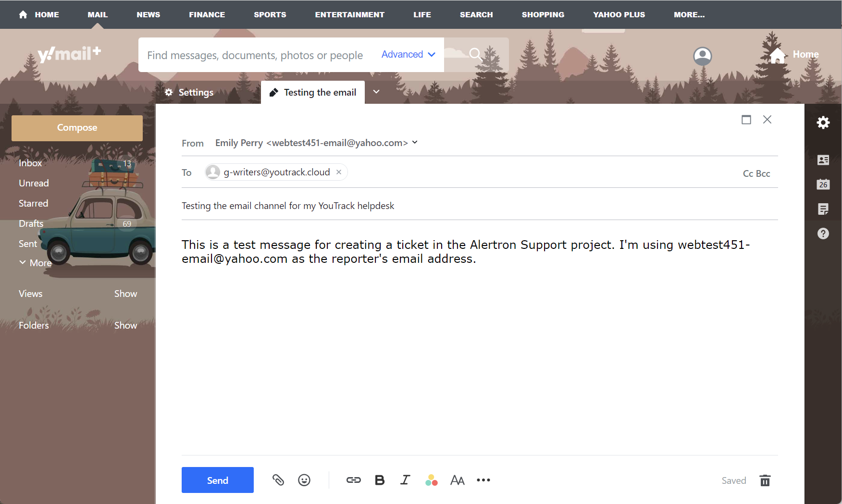This screenshot has height=504, width=842.
Task: Remove the g-writers@youtrack.cloud recipient chip
Action: click(x=338, y=172)
